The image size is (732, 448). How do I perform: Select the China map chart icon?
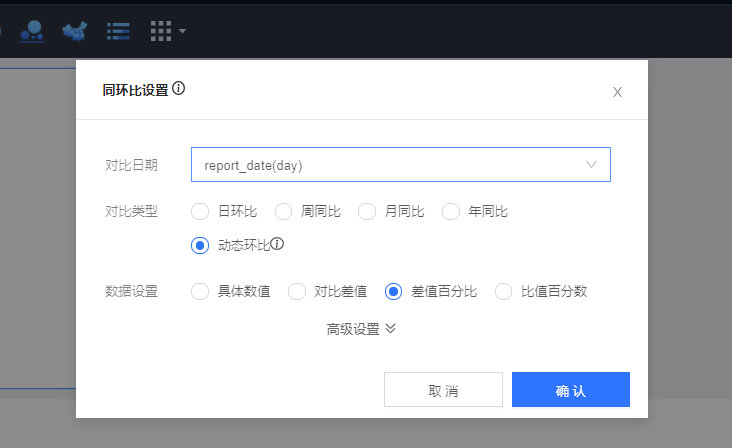(74, 31)
